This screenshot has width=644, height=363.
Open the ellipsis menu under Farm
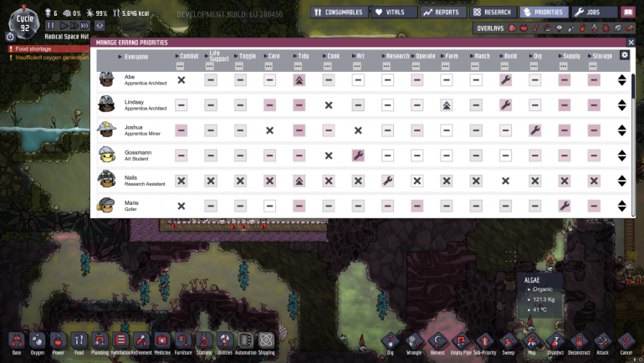coord(445,66)
